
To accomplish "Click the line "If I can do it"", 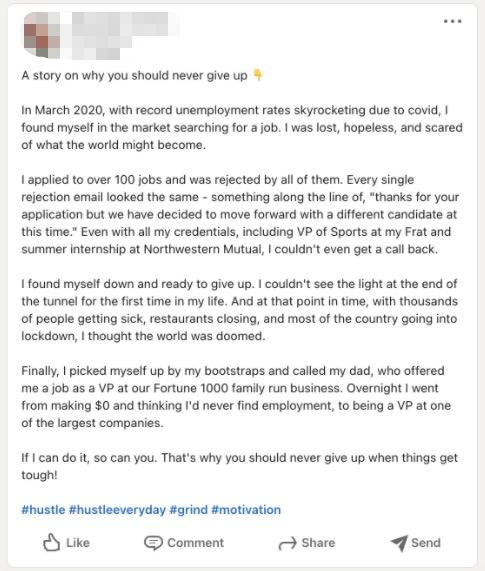I will [x=239, y=466].
